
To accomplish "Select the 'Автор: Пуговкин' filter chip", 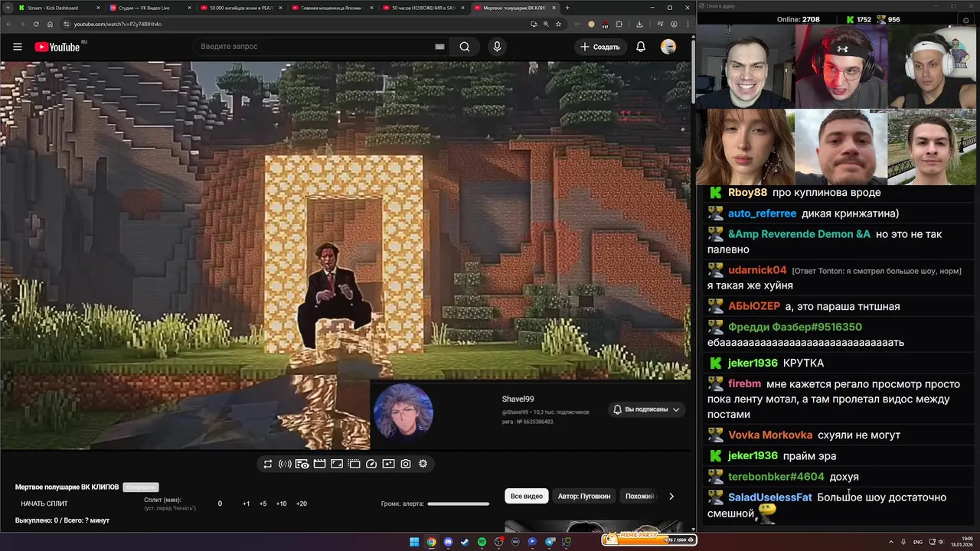I will click(584, 496).
